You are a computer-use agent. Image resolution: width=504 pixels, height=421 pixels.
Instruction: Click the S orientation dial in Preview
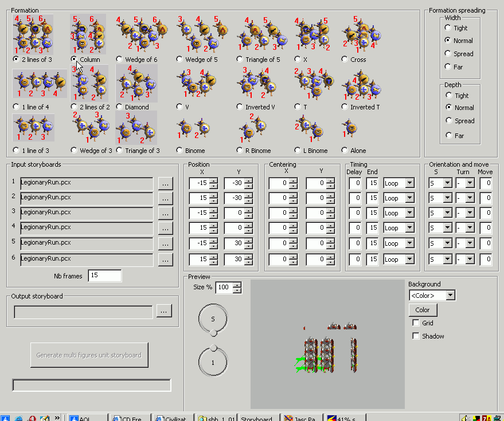pyautogui.click(x=213, y=319)
